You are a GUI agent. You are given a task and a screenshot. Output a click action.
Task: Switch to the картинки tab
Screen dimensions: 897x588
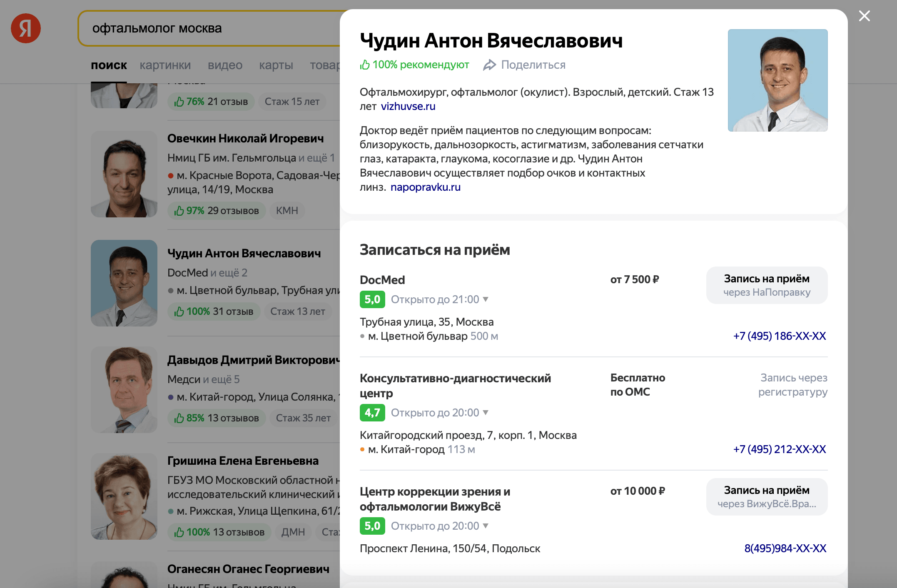point(165,65)
